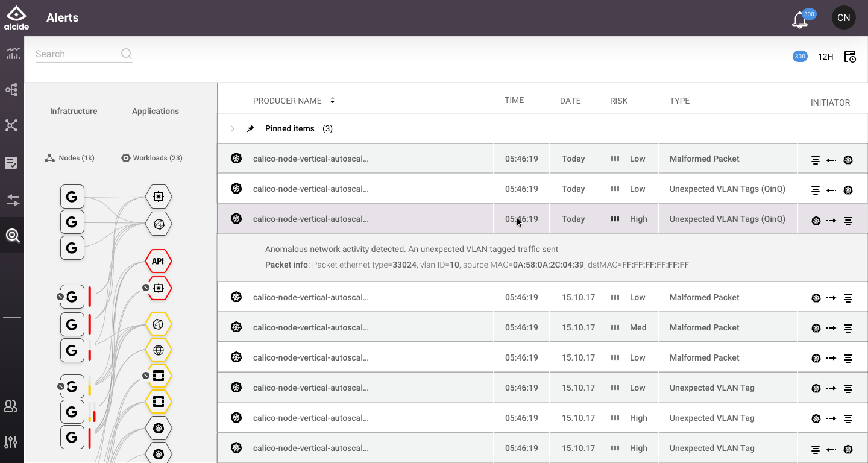This screenshot has height=463, width=868.
Task: Open the settings sliders icon in sidebar
Action: pyautogui.click(x=11, y=442)
